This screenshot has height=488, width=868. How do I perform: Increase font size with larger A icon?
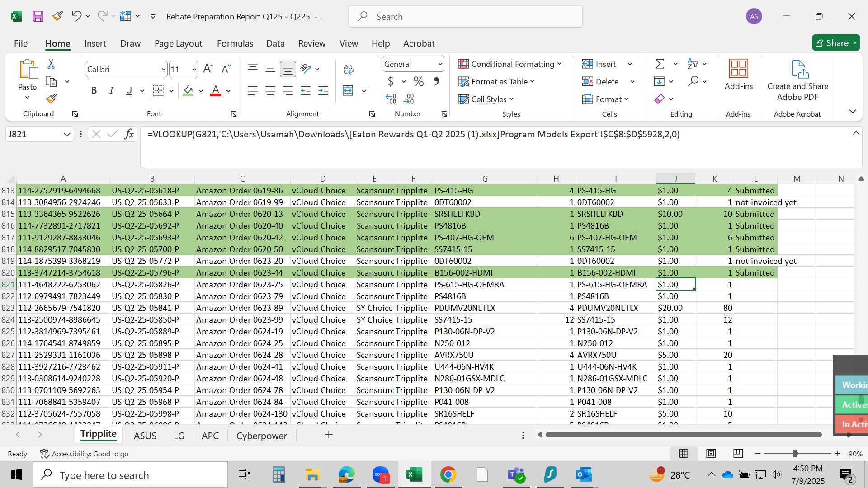coord(208,69)
